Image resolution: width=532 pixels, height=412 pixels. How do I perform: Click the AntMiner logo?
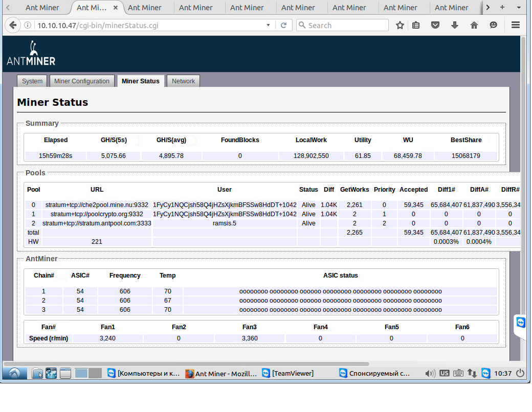(x=31, y=53)
